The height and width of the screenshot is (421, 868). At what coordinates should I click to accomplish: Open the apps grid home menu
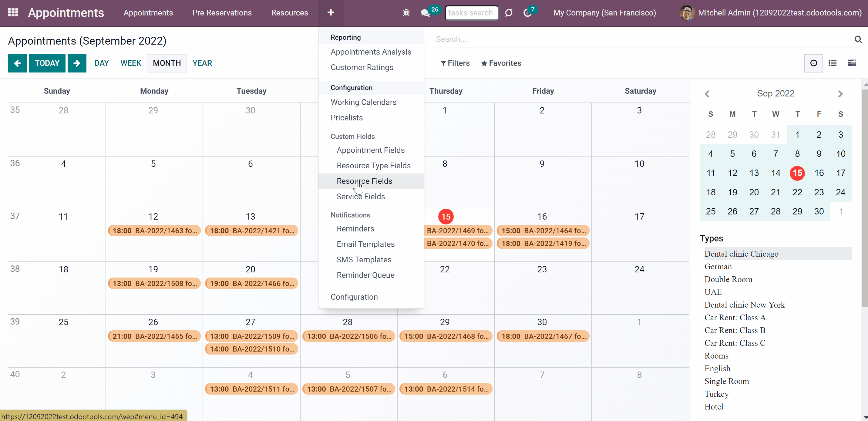[x=13, y=12]
